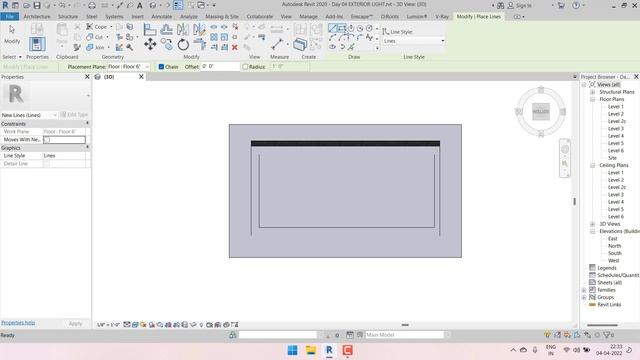Screen dimensions: 640x360
Task: Open the Placement Plane dropdown
Action: [129, 67]
